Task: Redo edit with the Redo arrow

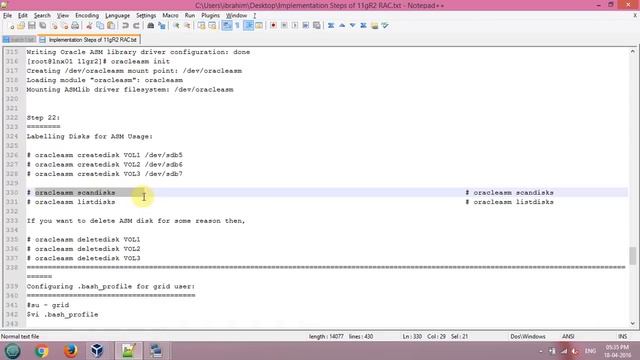Action: pos(136,26)
